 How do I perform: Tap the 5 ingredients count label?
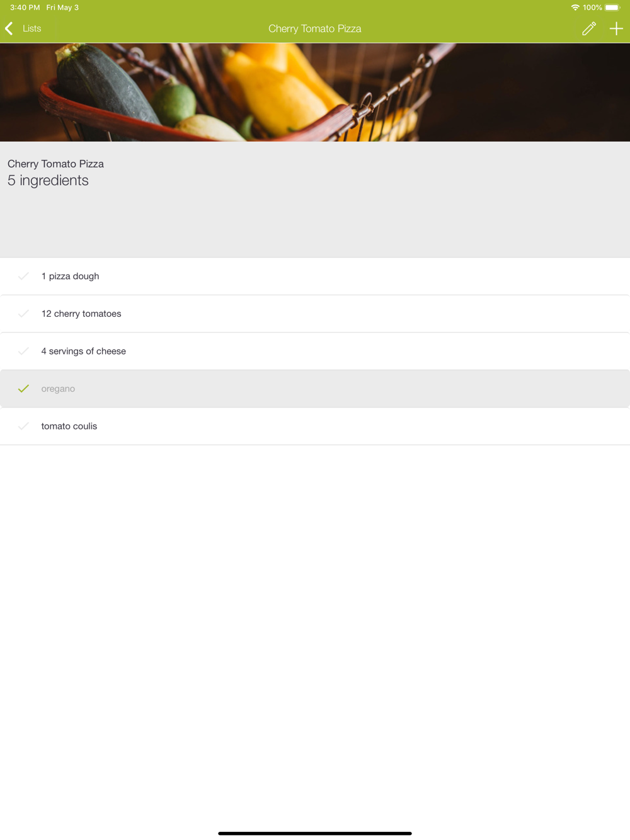coord(48,180)
